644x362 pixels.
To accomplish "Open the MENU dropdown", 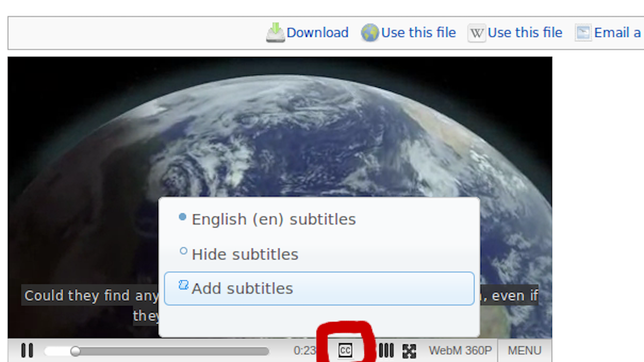I will pos(524,351).
